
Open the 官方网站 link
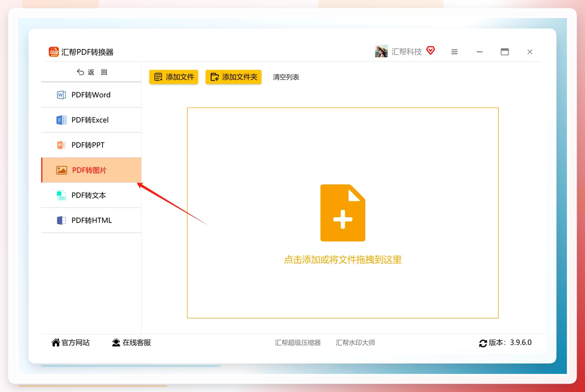(x=71, y=343)
